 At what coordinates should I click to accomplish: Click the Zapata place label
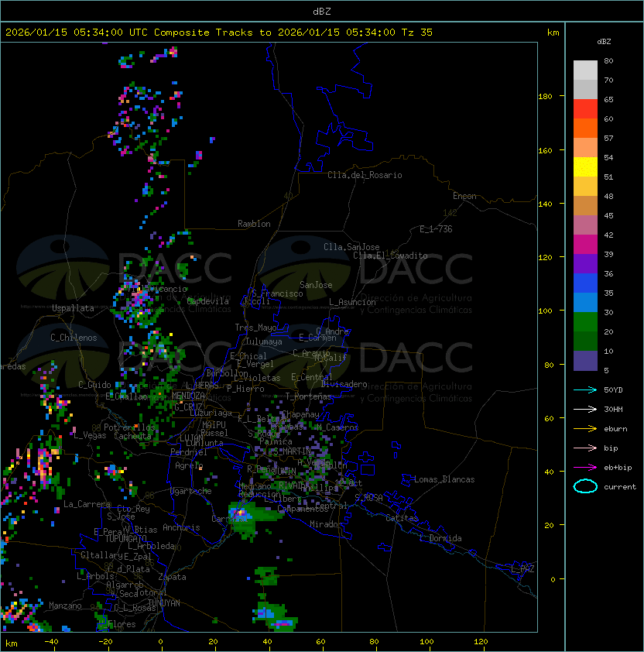pos(172,577)
